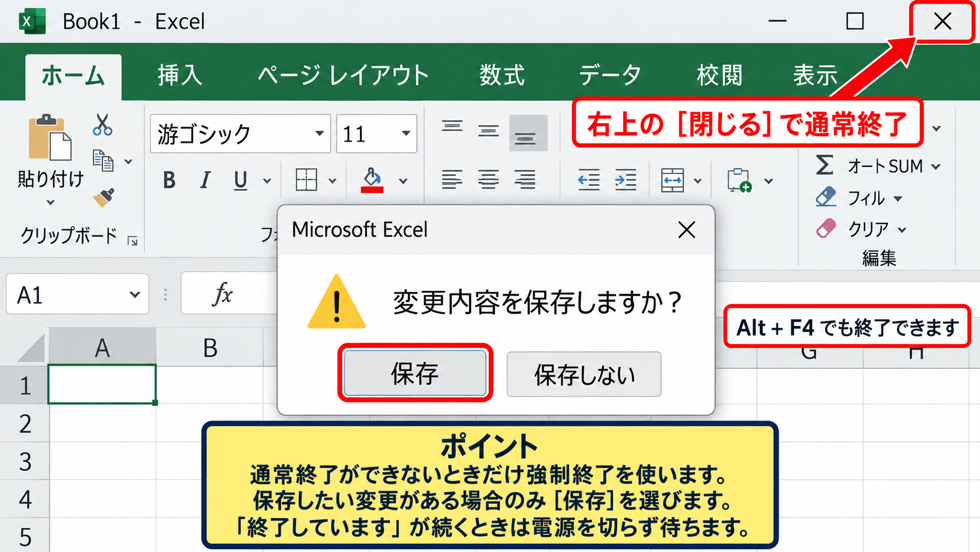This screenshot has width=980, height=552.
Task: Expand fill color options
Action: click(403, 181)
